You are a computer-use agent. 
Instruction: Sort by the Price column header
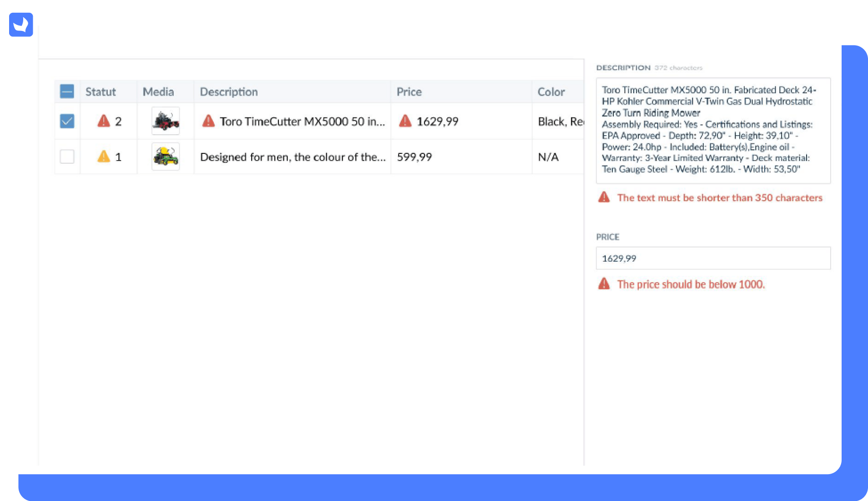409,92
